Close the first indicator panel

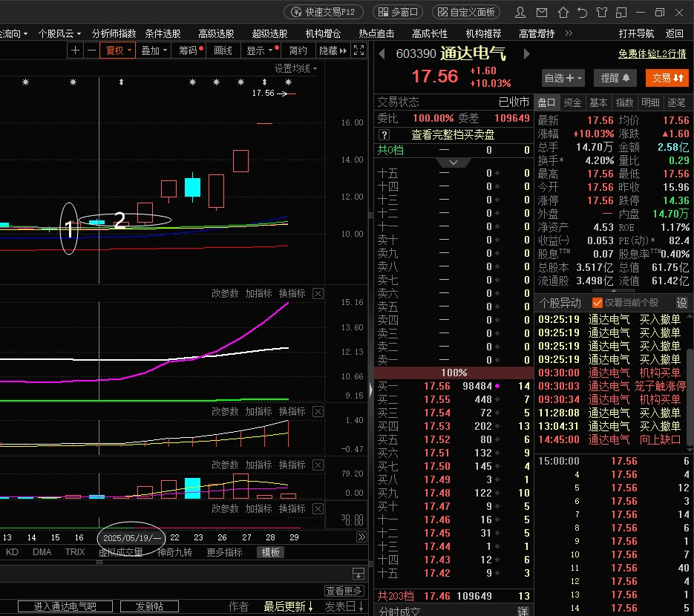(318, 293)
